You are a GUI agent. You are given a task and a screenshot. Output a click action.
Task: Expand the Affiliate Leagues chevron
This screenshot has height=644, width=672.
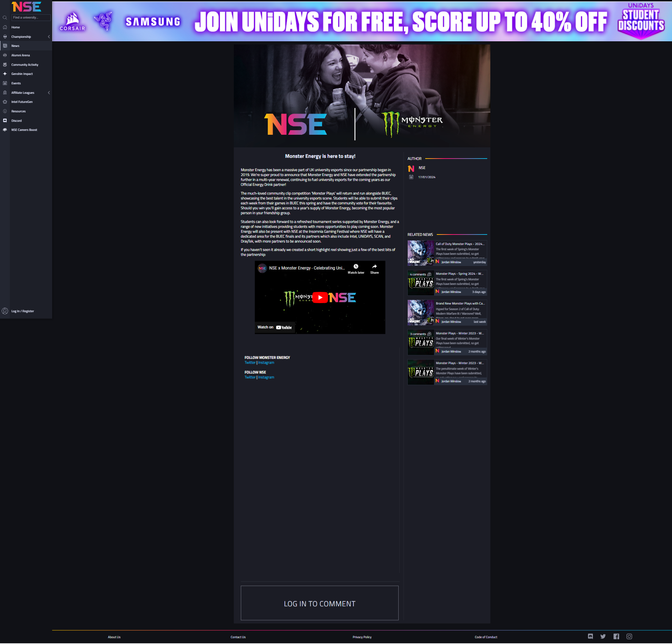(49, 93)
